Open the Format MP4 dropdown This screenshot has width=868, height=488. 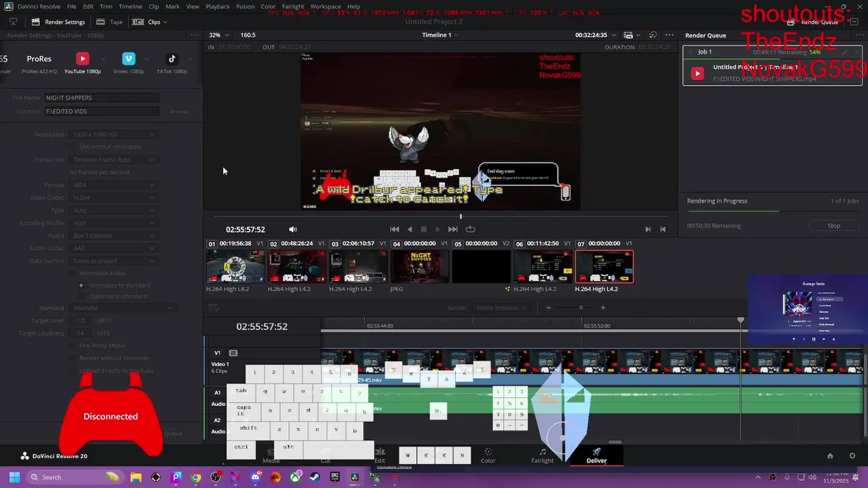coord(113,185)
